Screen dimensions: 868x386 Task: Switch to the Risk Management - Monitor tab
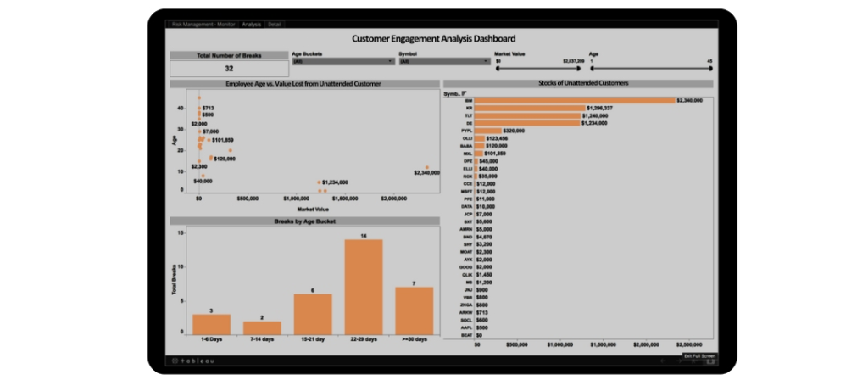(203, 25)
